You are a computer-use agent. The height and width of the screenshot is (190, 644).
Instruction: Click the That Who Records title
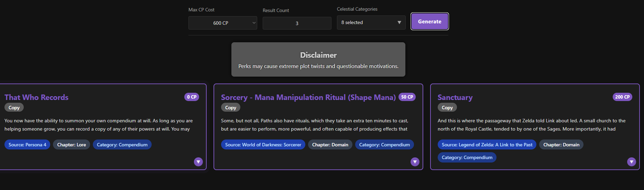click(x=36, y=98)
